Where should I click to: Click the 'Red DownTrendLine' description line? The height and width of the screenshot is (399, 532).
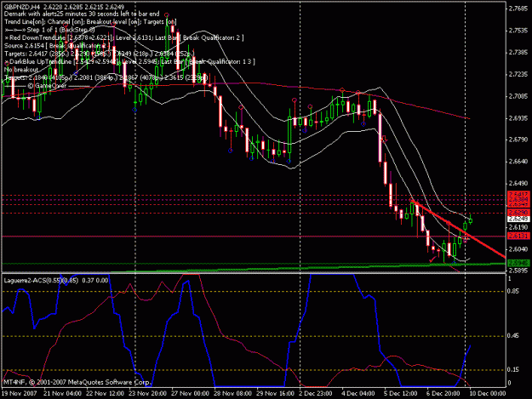[x=123, y=37]
